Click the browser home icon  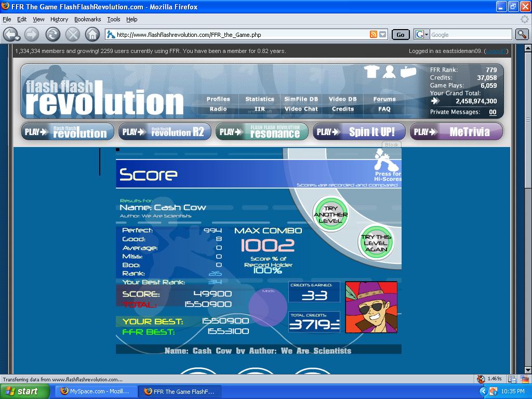point(92,34)
